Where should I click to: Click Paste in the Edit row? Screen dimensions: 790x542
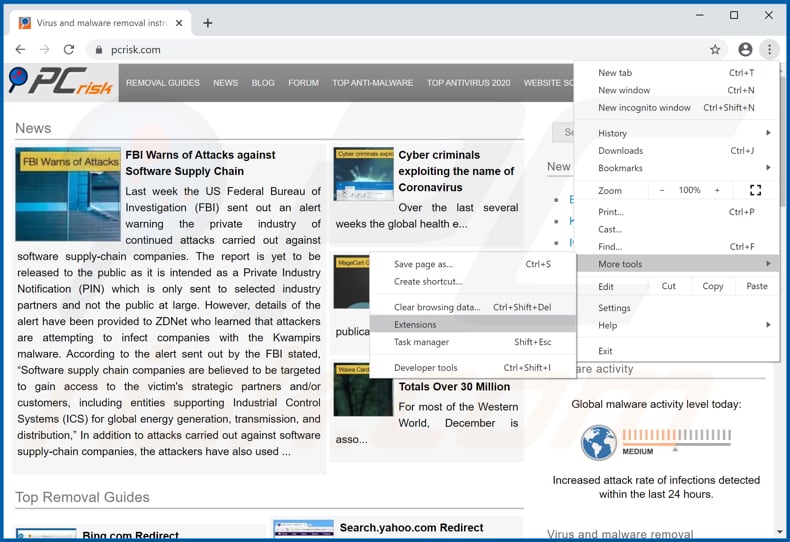pyautogui.click(x=757, y=286)
